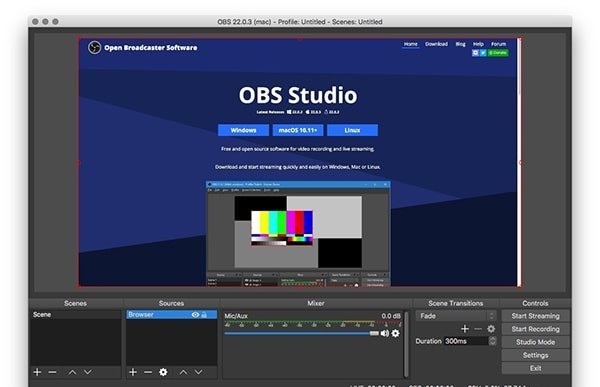Click the Forum link in preview page
The image size is (600, 387).
(x=499, y=44)
